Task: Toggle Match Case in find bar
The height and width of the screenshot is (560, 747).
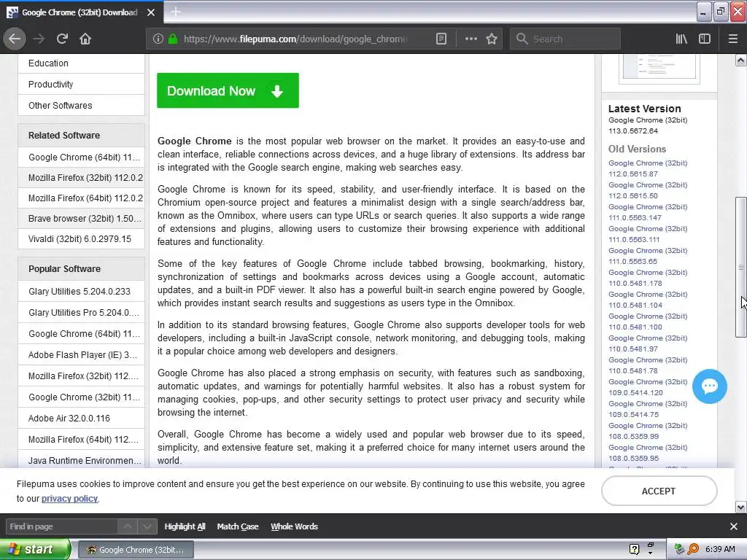Action: pos(238,526)
